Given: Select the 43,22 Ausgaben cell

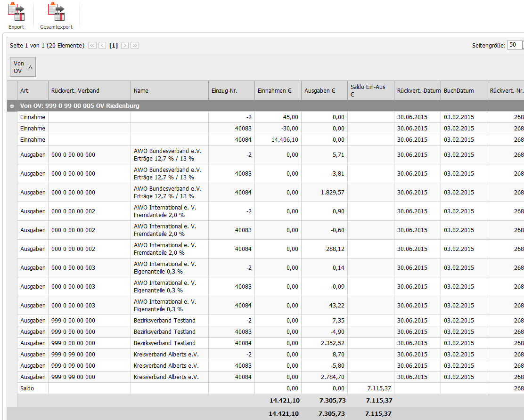Looking at the screenshot, I should click(x=325, y=306).
